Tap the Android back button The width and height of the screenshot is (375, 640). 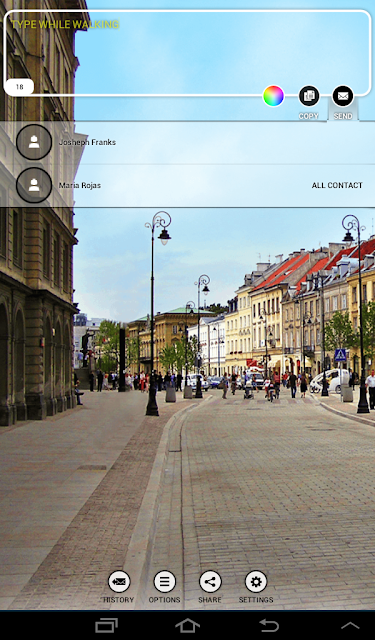(269, 625)
